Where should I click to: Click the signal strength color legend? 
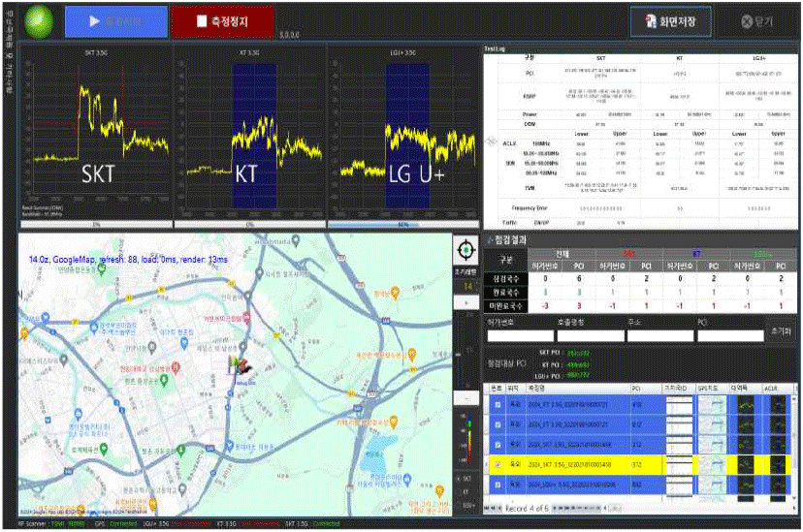tap(466, 438)
